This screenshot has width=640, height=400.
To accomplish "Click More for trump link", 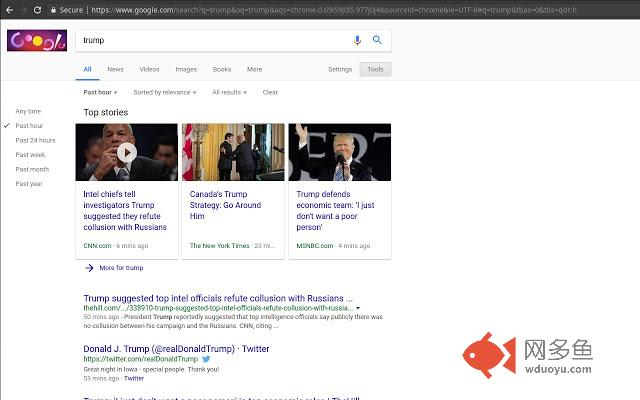I will [x=121, y=268].
